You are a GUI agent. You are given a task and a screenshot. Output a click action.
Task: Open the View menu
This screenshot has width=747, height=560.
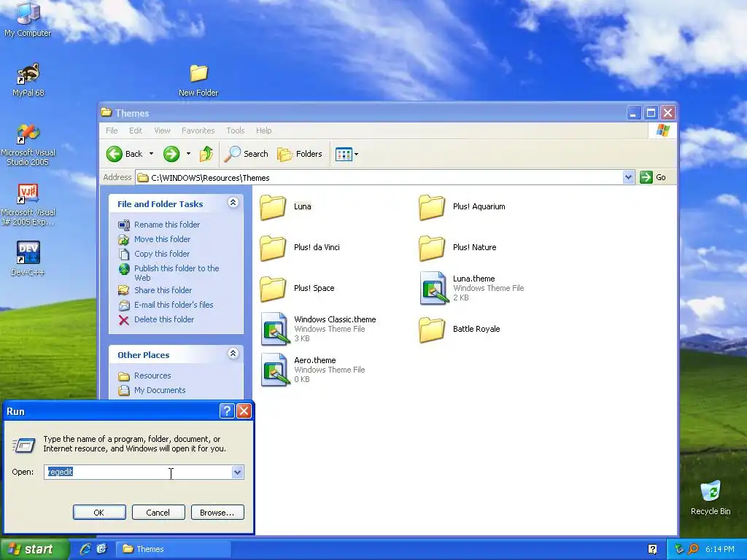[162, 131]
